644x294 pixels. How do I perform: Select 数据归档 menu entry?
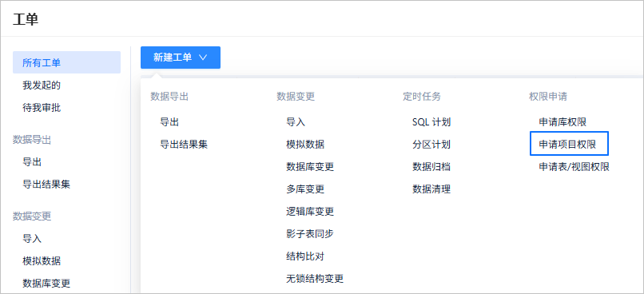coord(431,167)
